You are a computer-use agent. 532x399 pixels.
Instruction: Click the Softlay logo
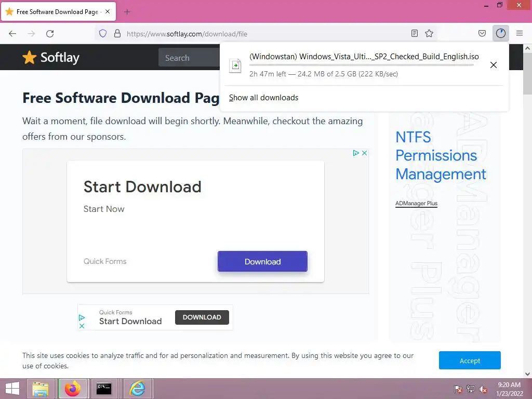tap(51, 57)
